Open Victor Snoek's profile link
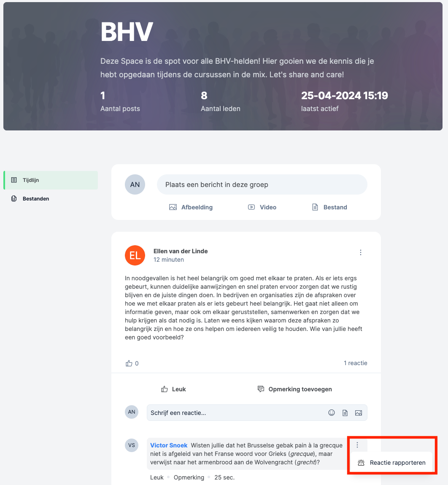 [x=169, y=445]
